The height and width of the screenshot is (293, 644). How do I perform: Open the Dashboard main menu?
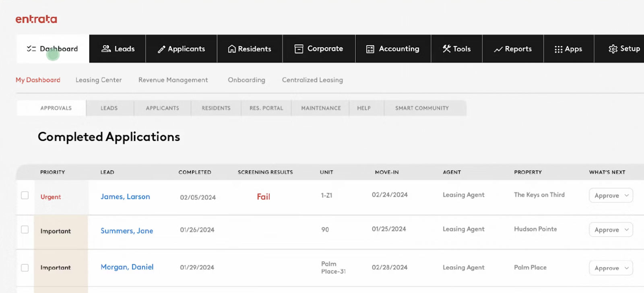click(x=53, y=49)
